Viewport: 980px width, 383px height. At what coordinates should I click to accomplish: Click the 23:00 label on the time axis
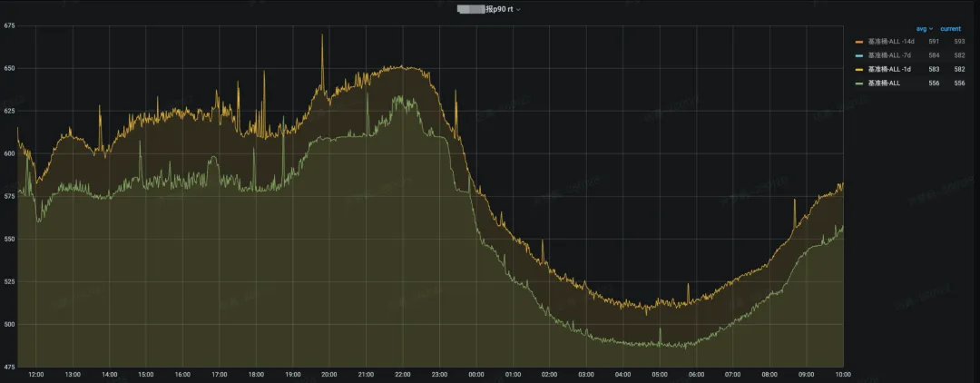click(x=439, y=375)
